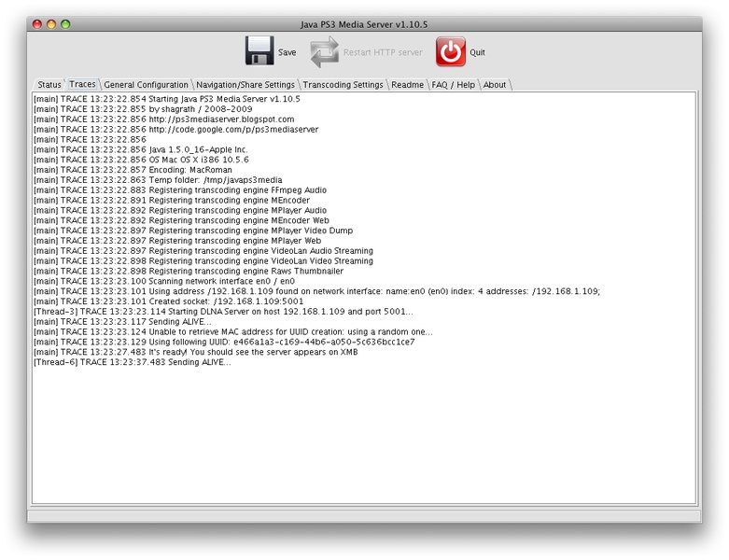Click the It's ready! server appears line
729x560 pixels.
point(196,352)
